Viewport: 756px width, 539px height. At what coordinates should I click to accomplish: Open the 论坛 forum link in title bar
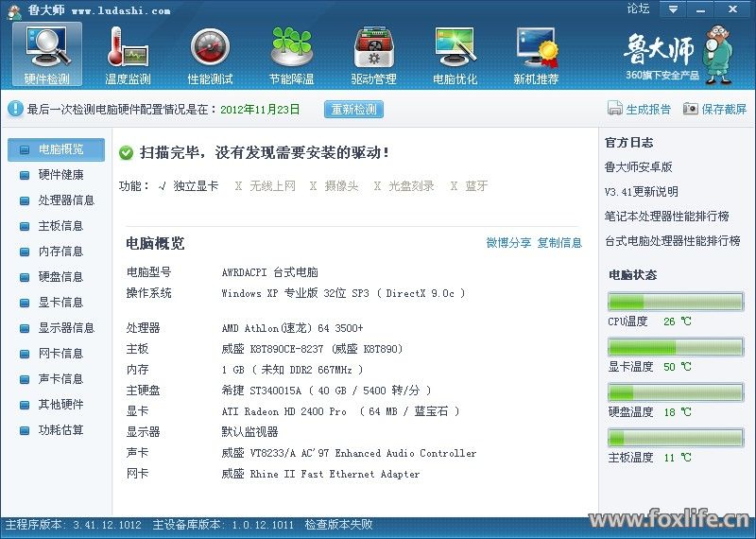point(638,9)
